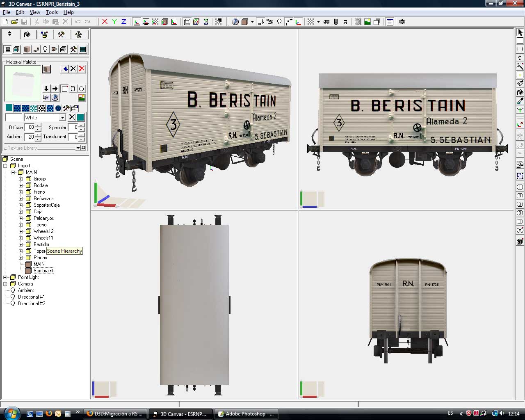Collapse the MAIN folder in scene tree
The image size is (525, 420).
point(13,172)
